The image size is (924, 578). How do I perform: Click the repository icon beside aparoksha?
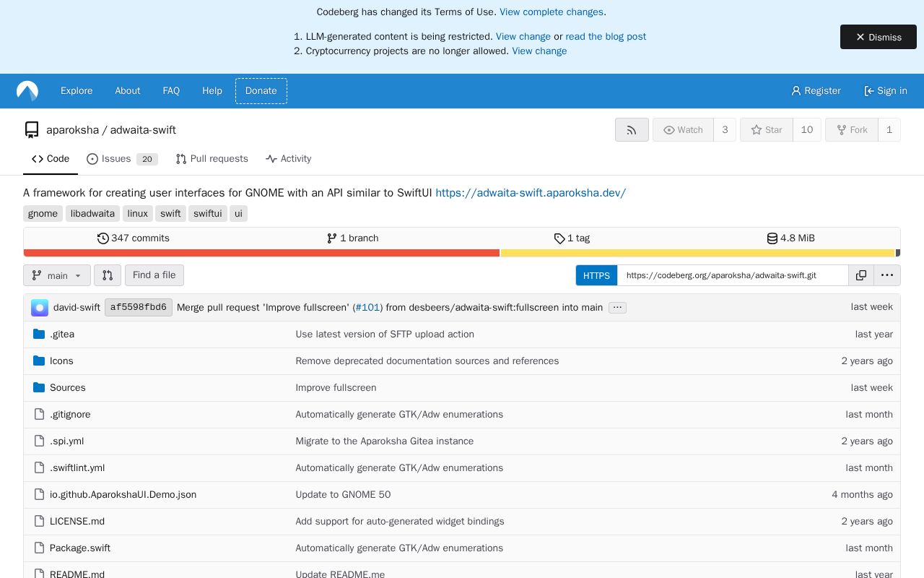point(32,130)
